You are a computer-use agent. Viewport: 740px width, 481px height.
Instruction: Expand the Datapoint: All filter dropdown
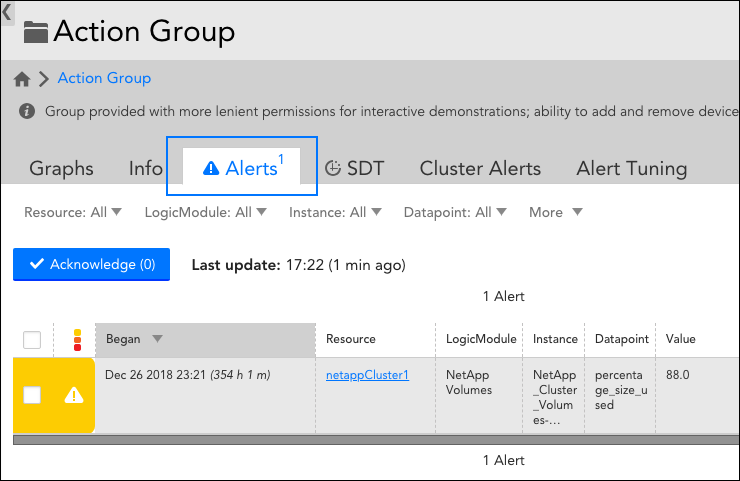(x=455, y=212)
